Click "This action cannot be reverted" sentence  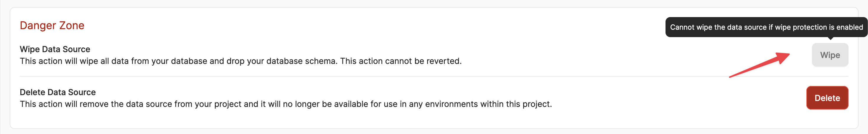401,61
